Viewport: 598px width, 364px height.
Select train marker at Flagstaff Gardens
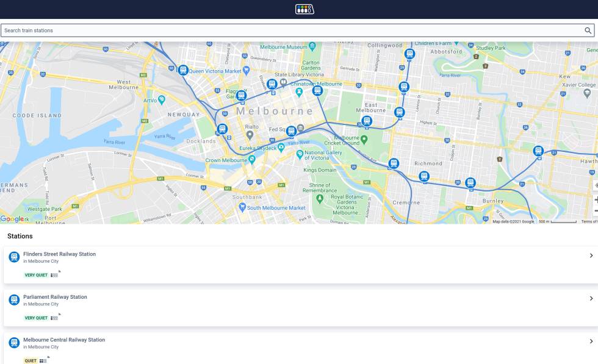(241, 96)
